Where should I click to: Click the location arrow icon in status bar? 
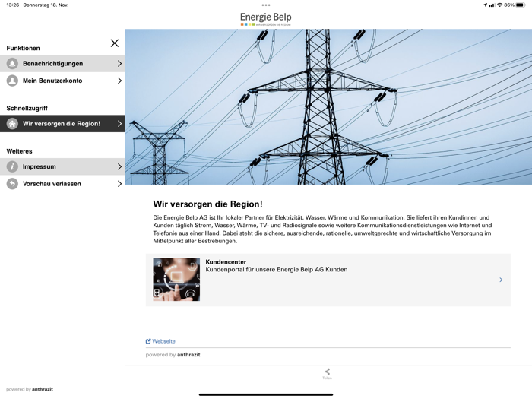(x=485, y=5)
